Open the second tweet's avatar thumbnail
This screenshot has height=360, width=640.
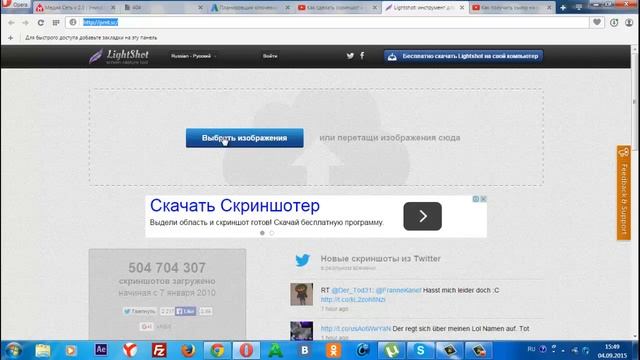302,331
